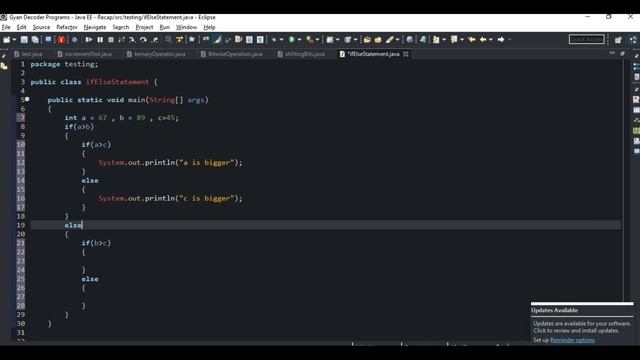Click the Resume debug icon
The image size is (640, 360).
89,40
